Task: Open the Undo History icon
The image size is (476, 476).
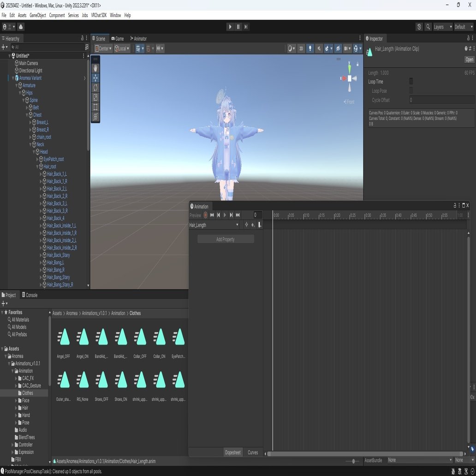Action: point(419,27)
